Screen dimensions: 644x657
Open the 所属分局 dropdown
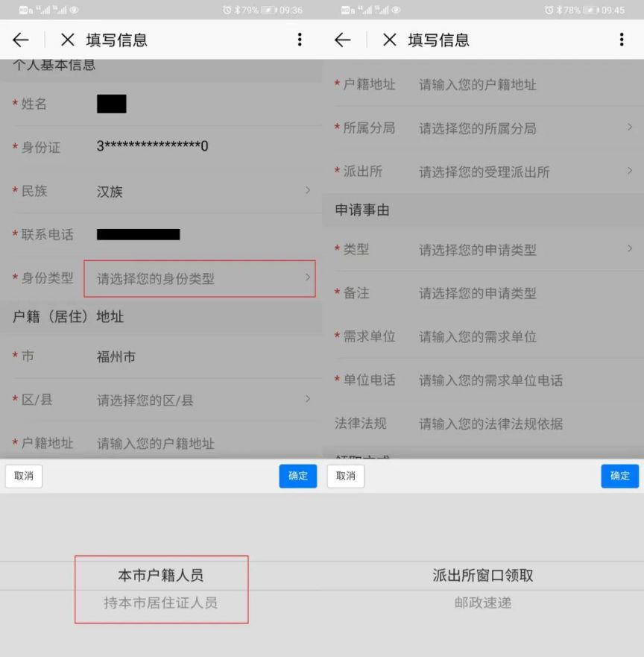pos(522,128)
